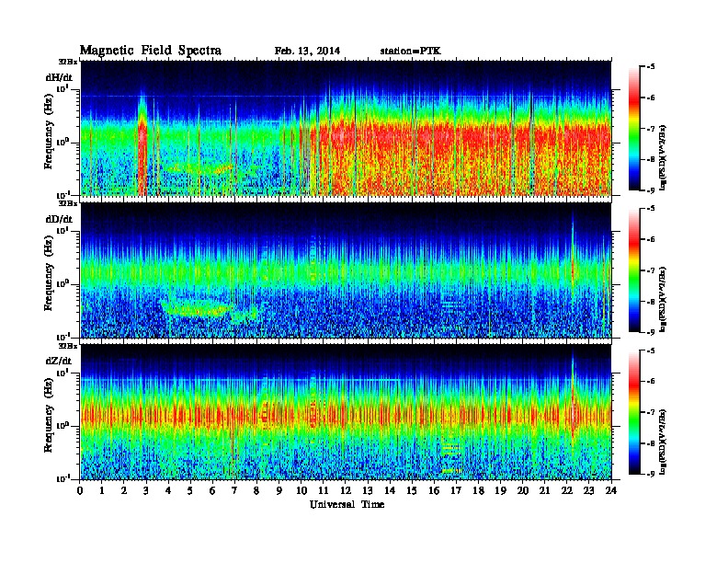This screenshot has height=563, width=728.
Task: Select the "Feb. 13, 2014" date text
Action: [307, 51]
